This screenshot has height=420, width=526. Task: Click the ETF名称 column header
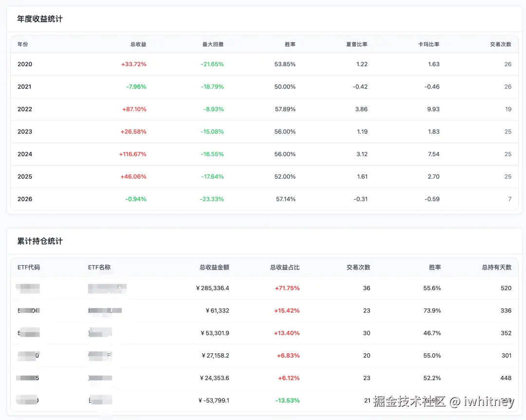99,267
